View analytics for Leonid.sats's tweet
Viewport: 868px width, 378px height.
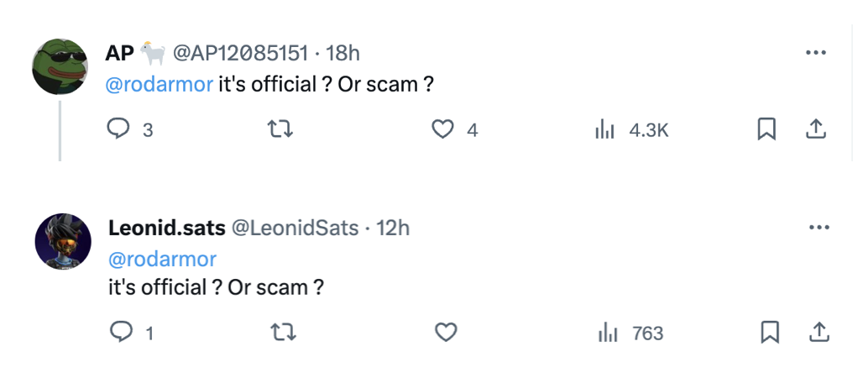tap(608, 333)
